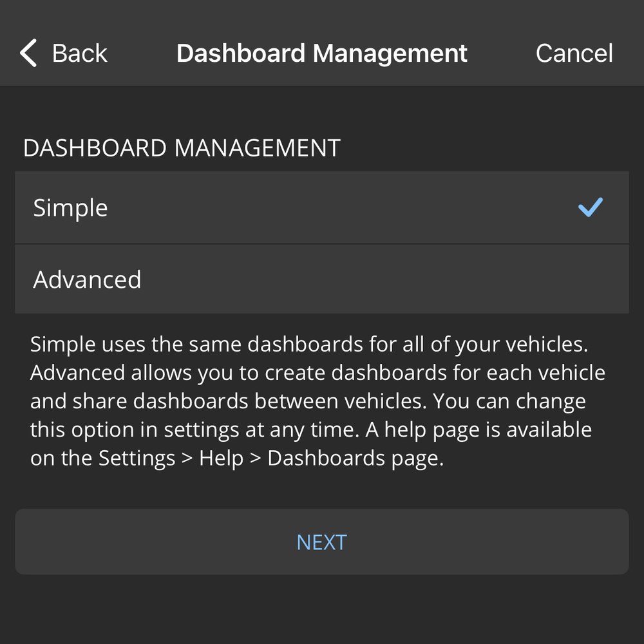Tap the word "Advanced" in the list
The width and height of the screenshot is (644, 644).
pos(87,279)
